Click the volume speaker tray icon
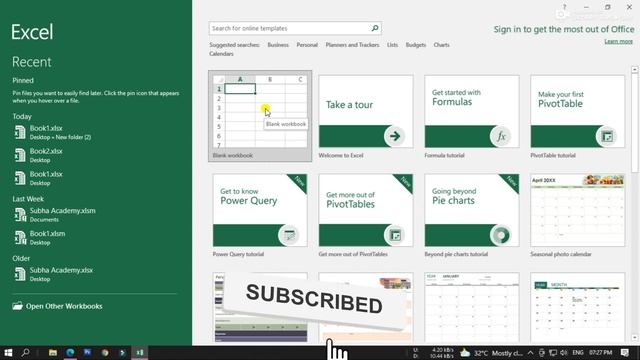The width and height of the screenshot is (640, 360). [564, 353]
